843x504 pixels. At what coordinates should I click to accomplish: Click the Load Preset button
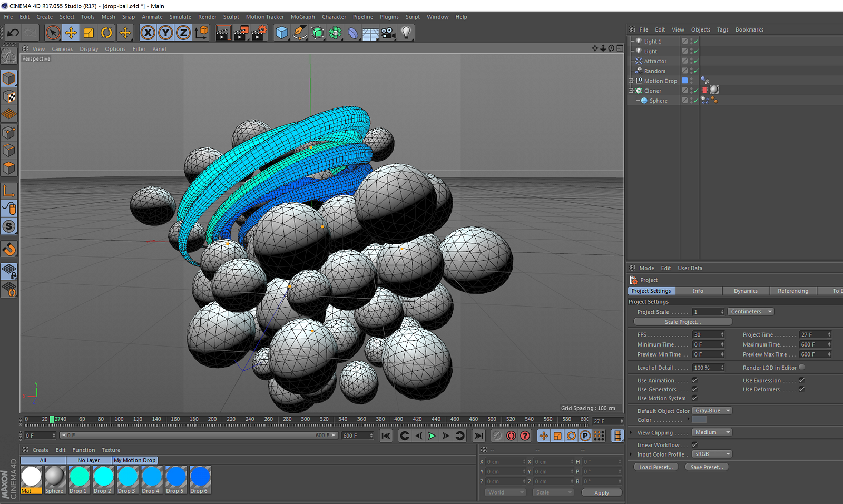click(655, 467)
